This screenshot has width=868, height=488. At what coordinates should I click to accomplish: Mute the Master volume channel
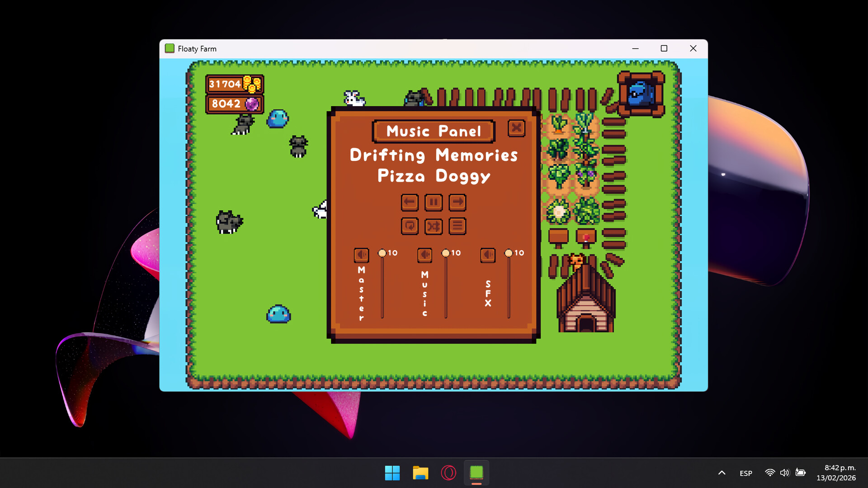point(361,255)
